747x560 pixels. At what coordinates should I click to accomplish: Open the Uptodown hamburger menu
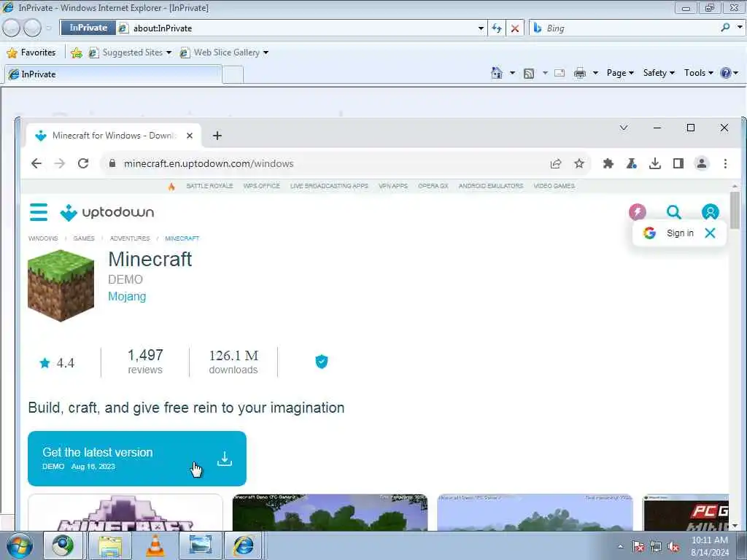pos(39,212)
